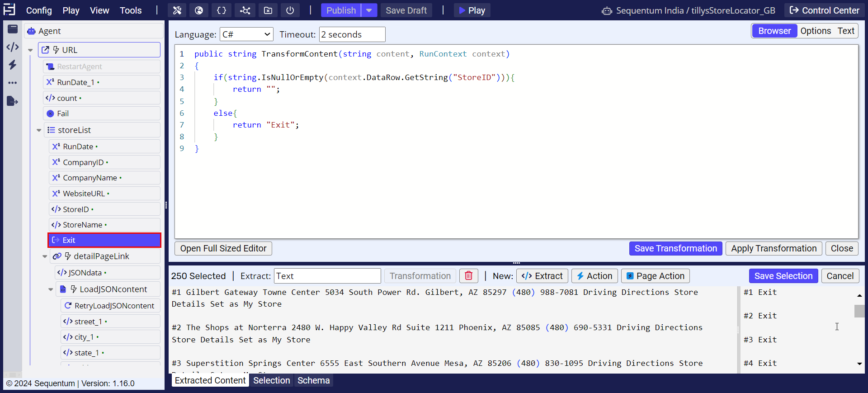
Task: Open the Control Center
Action: pos(824,10)
